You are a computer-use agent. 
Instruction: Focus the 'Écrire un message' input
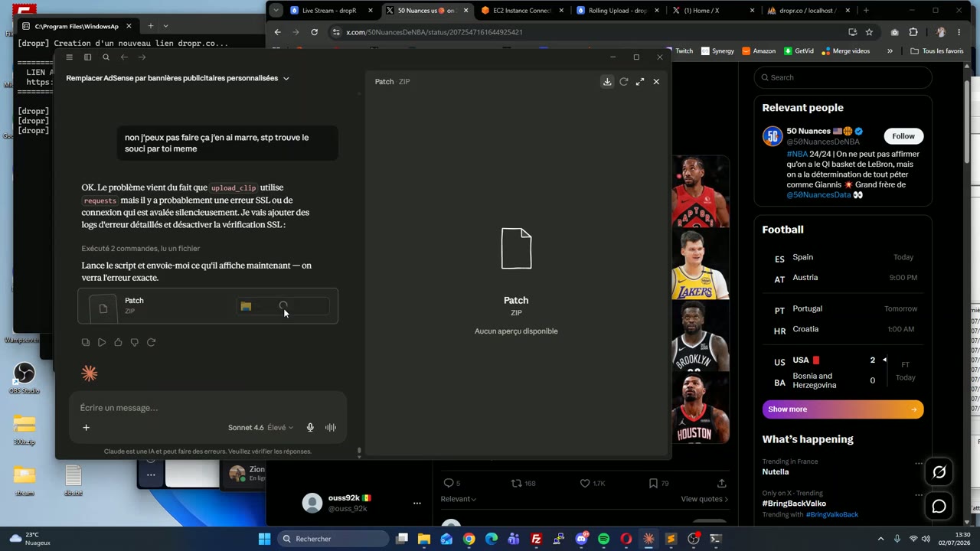pos(207,408)
